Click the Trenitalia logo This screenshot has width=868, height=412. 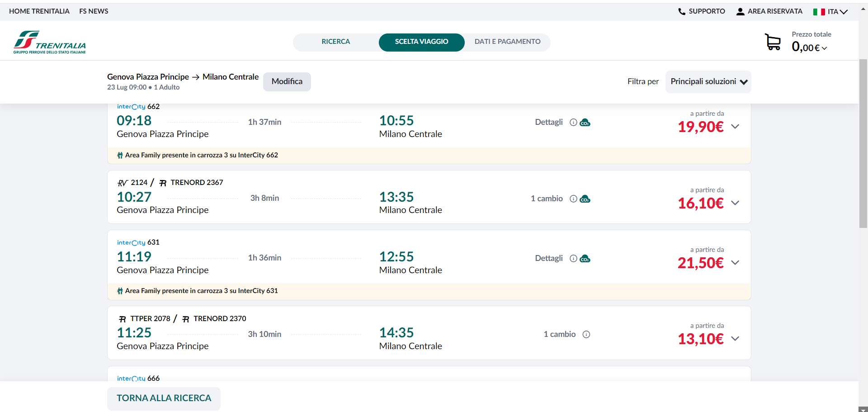click(x=50, y=43)
